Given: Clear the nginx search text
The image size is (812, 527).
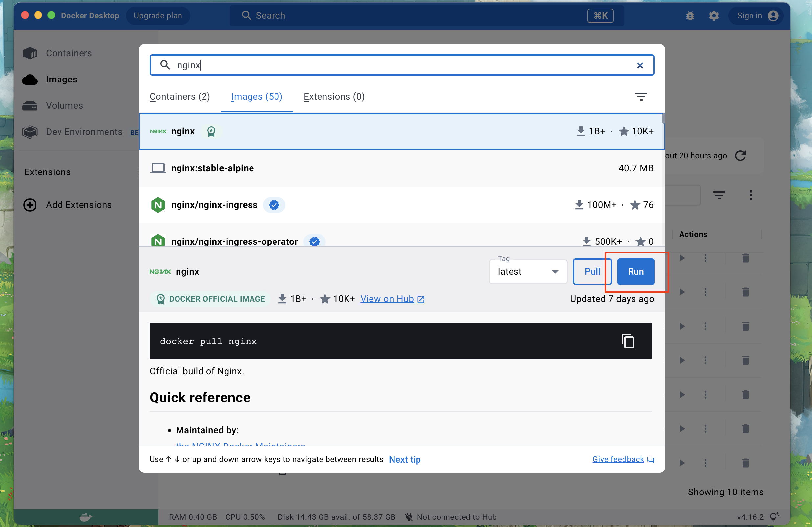Looking at the screenshot, I should click(x=640, y=65).
